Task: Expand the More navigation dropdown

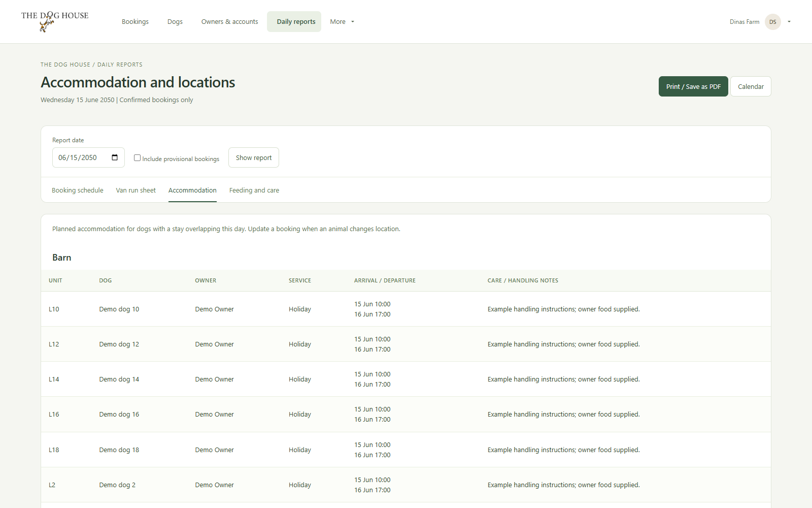Action: point(342,22)
